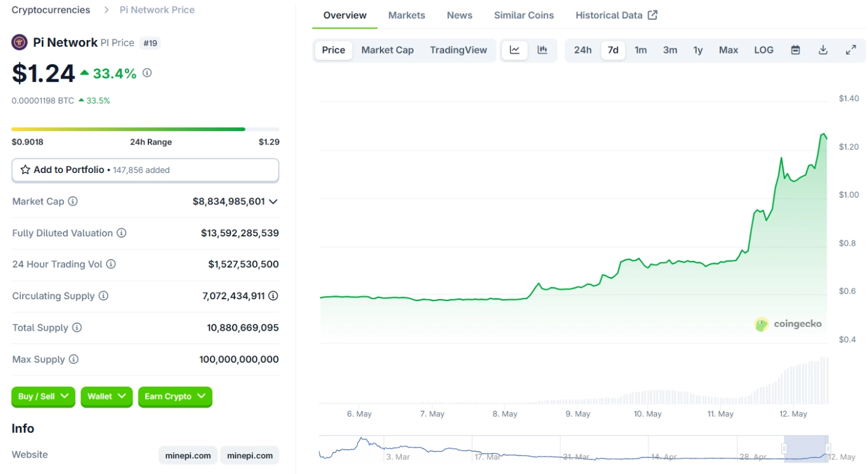Toggle LOG scale on chart
868x474 pixels.
764,50
